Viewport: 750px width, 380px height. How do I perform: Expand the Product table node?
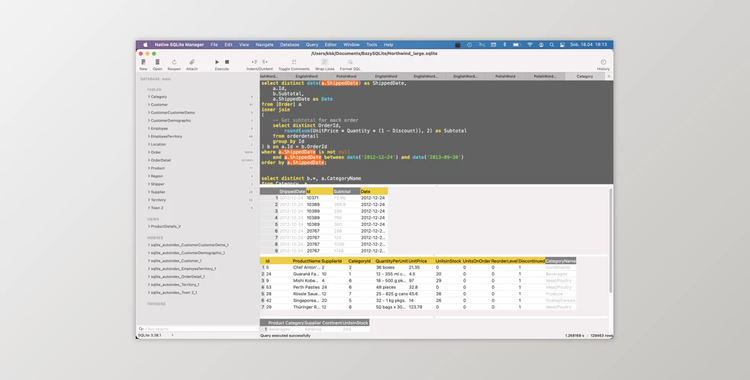(x=149, y=168)
